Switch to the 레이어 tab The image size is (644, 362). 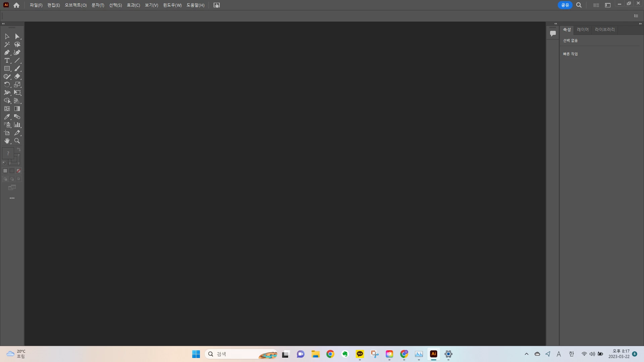(x=583, y=29)
